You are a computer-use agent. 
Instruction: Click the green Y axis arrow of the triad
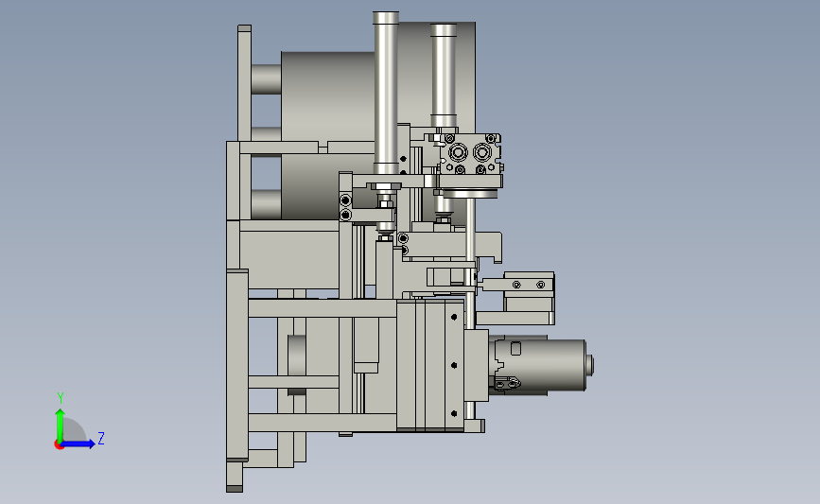[x=60, y=426]
